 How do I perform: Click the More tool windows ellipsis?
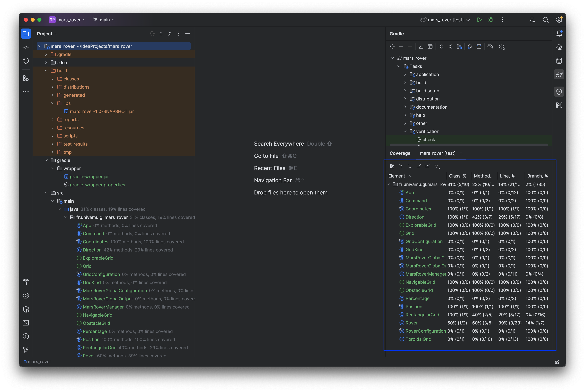[26, 92]
